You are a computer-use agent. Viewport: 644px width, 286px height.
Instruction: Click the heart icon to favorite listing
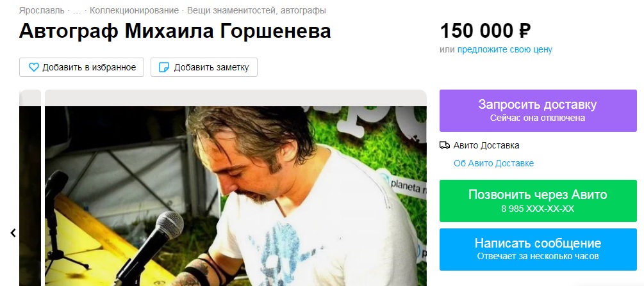[x=34, y=67]
